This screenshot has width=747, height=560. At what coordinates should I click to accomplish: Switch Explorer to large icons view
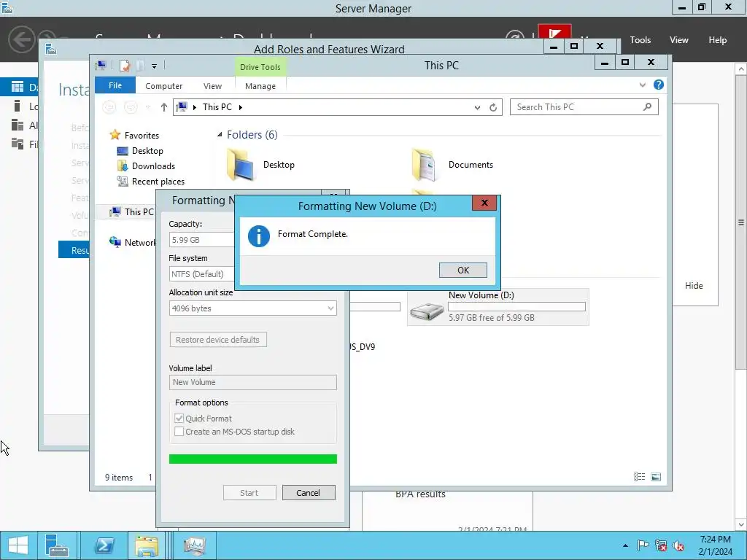(x=656, y=477)
